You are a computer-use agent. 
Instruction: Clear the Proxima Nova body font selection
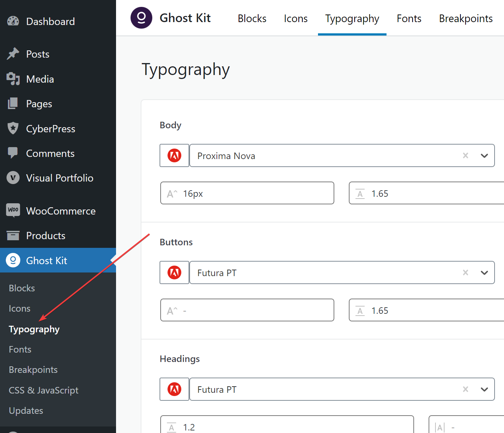[x=466, y=155]
